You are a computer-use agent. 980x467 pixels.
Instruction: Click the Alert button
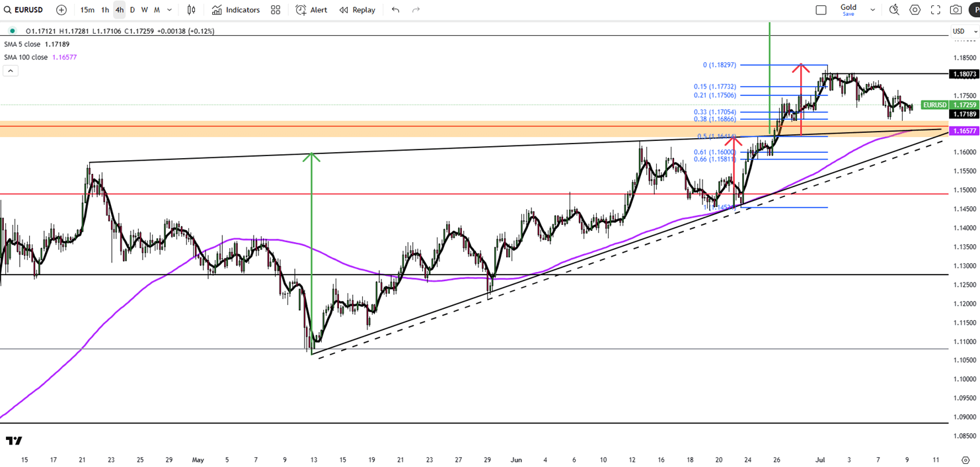click(311, 10)
